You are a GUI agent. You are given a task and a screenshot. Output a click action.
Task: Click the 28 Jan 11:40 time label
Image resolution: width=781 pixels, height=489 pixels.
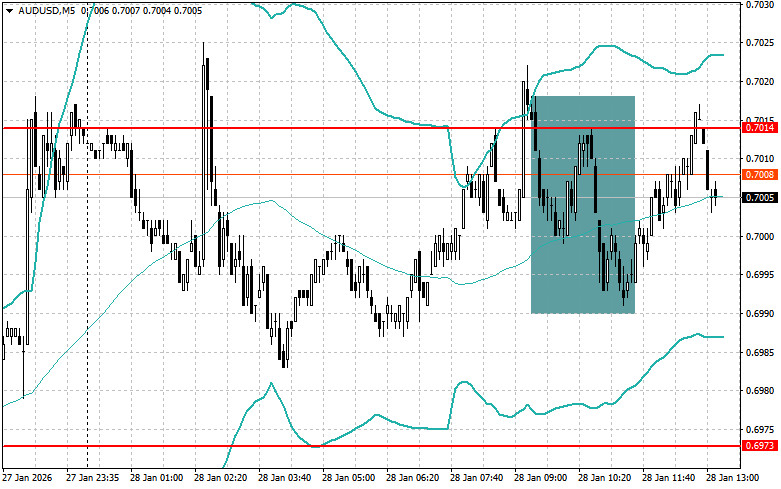668,478
